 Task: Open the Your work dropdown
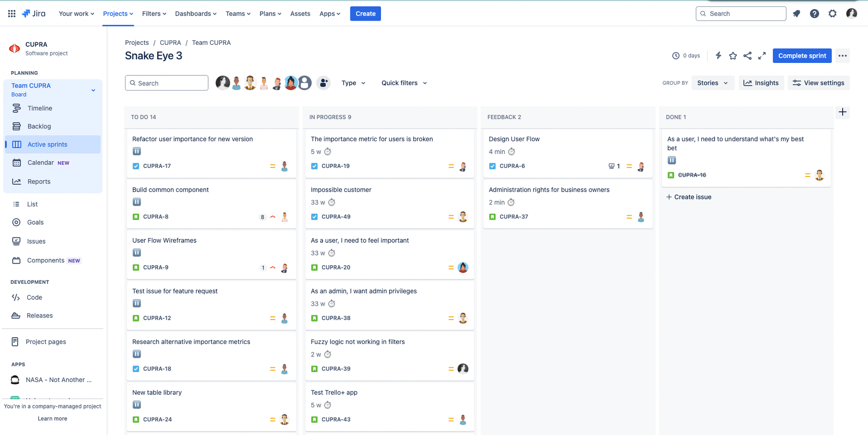[x=76, y=13]
